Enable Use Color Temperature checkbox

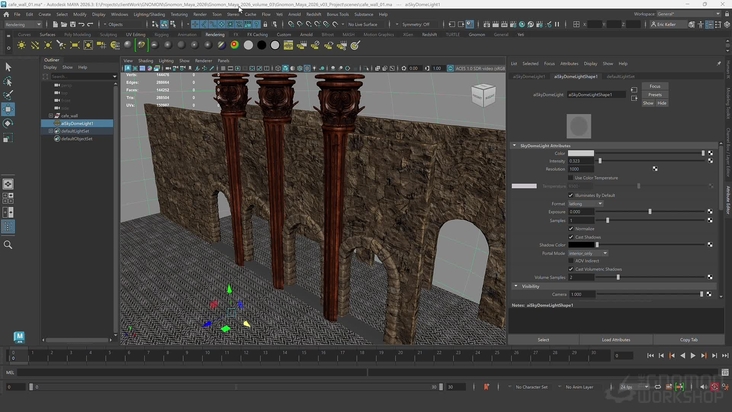[571, 177]
